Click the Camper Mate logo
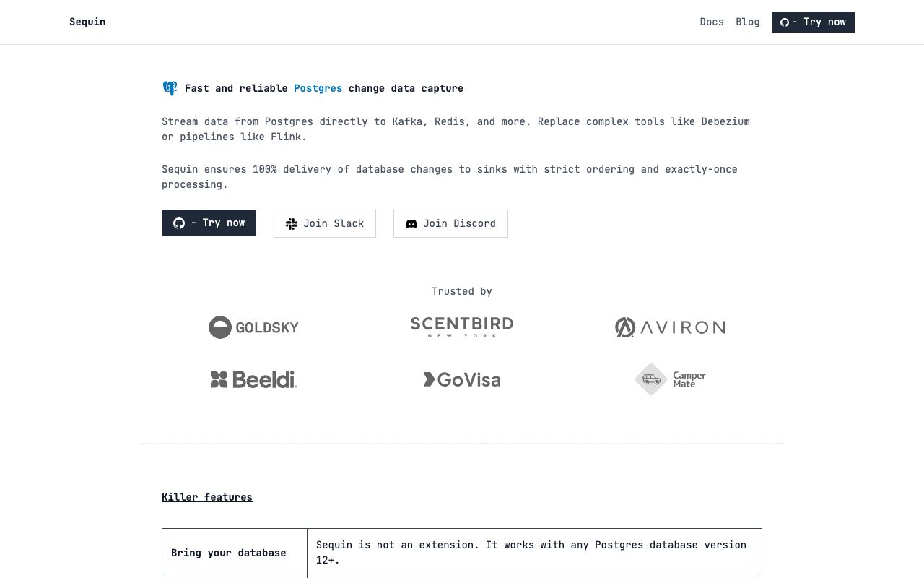 point(670,379)
